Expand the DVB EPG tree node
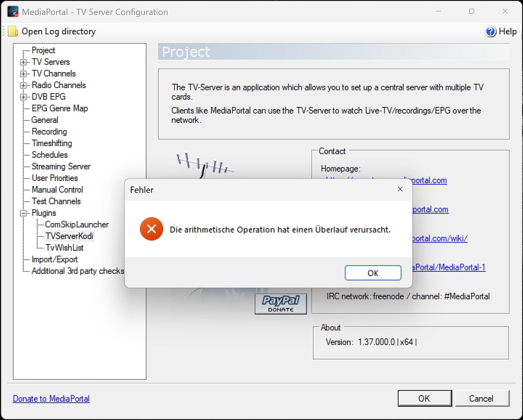Screen dimensions: 523x420 23,97
